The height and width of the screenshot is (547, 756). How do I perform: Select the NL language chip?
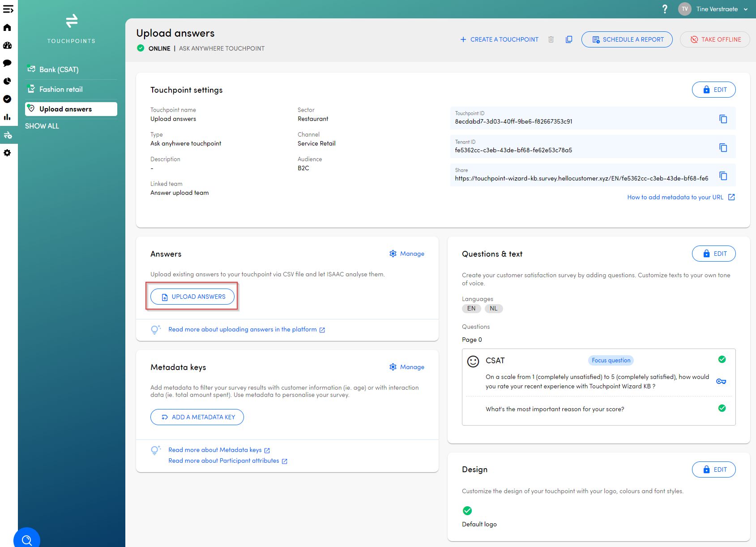click(493, 309)
